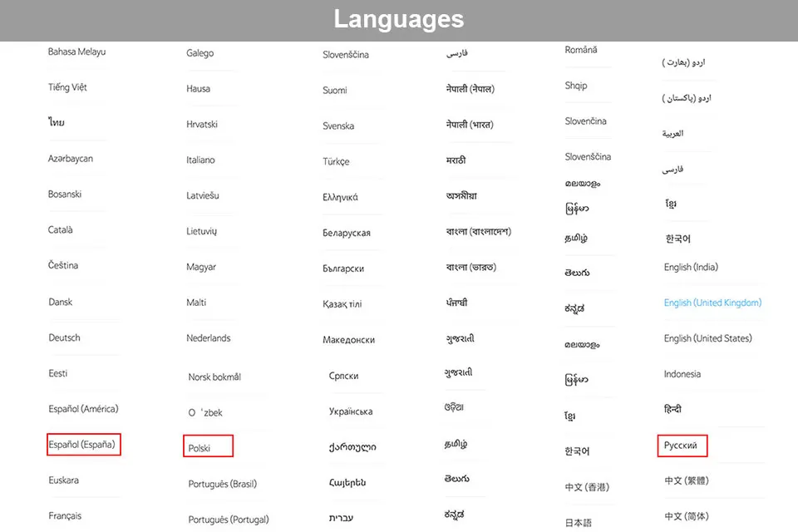Pick ქართული language
This screenshot has width=798, height=532.
[352, 447]
